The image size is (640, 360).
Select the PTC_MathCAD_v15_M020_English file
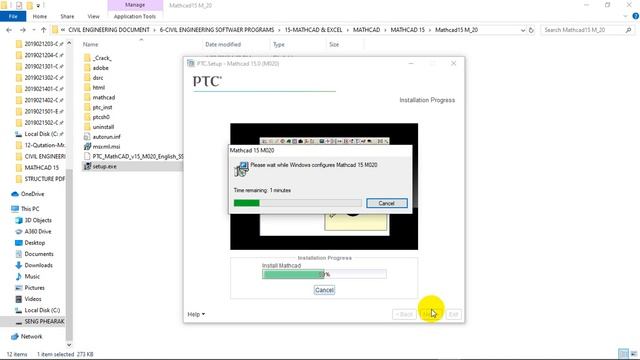[x=133, y=156]
